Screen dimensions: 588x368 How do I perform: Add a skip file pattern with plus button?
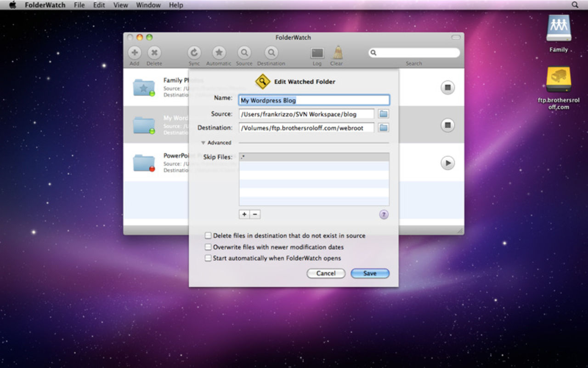244,214
